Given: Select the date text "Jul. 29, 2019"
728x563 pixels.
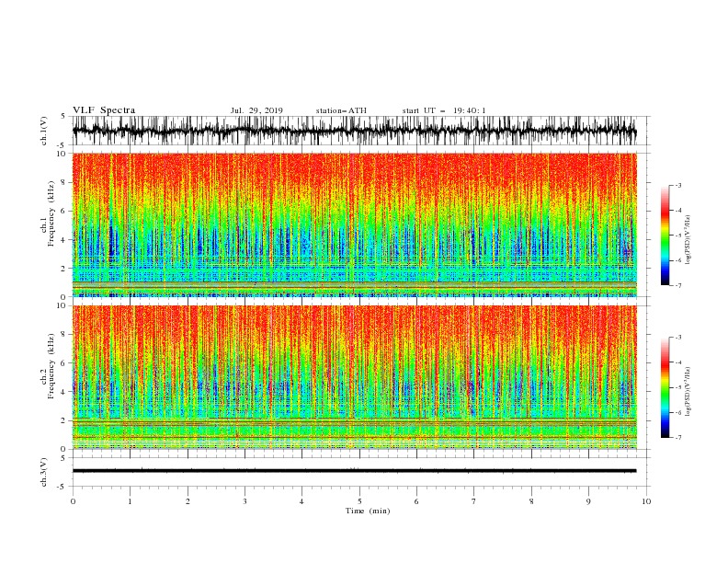Looking at the screenshot, I should [x=256, y=110].
